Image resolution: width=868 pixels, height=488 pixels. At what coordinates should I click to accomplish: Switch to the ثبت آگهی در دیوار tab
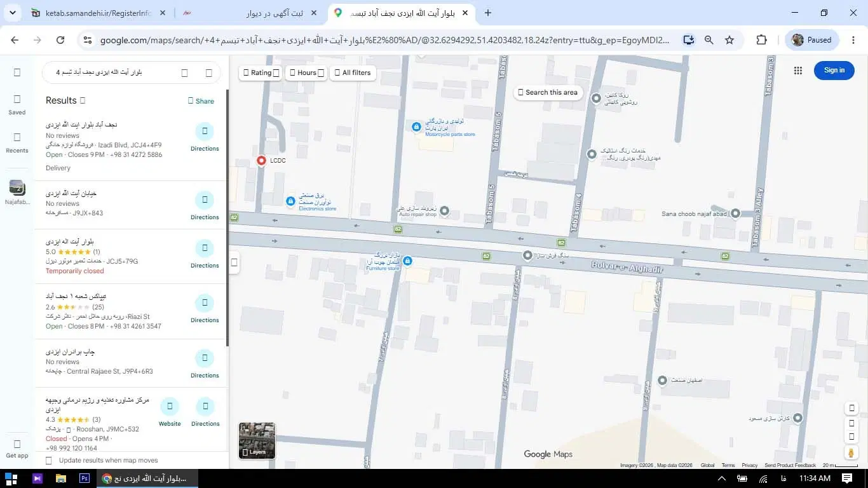(x=250, y=13)
